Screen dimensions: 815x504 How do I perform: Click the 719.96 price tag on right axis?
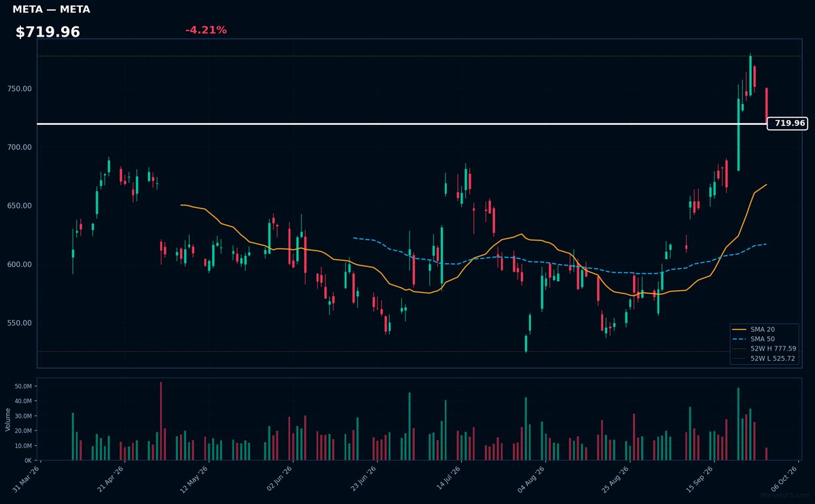pos(788,124)
